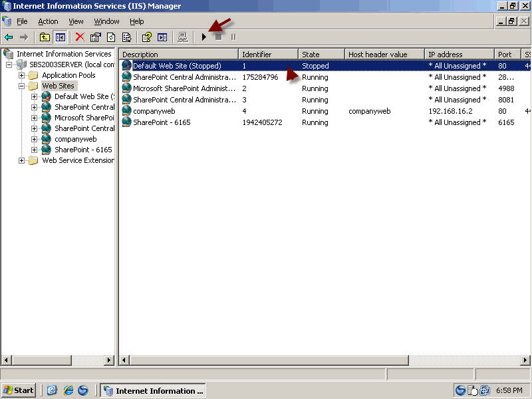
Task: Click the Refresh toolbar icon
Action: [x=111, y=37]
